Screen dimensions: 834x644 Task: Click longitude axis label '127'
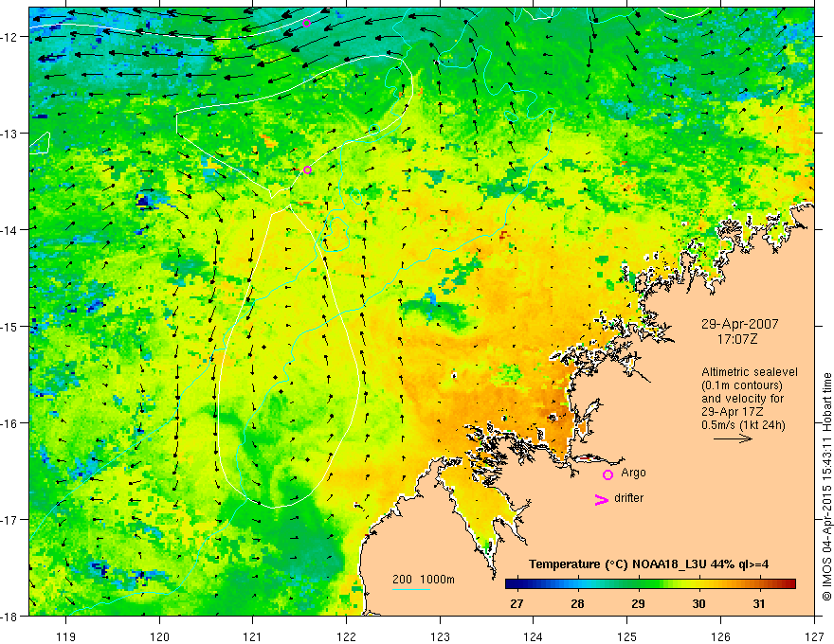click(x=814, y=636)
